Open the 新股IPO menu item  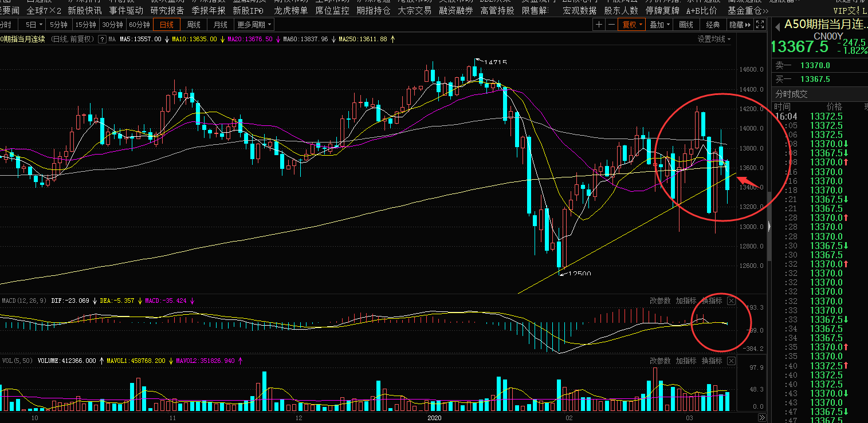tap(249, 10)
